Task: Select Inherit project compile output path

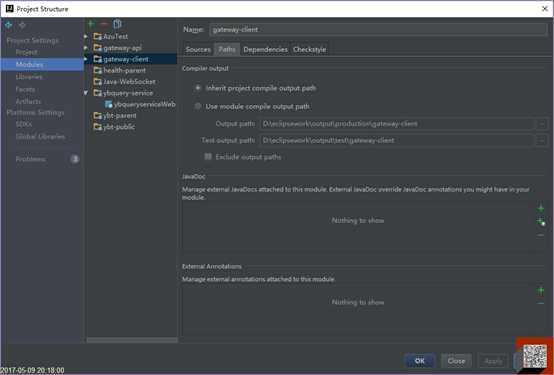Action: (198, 88)
